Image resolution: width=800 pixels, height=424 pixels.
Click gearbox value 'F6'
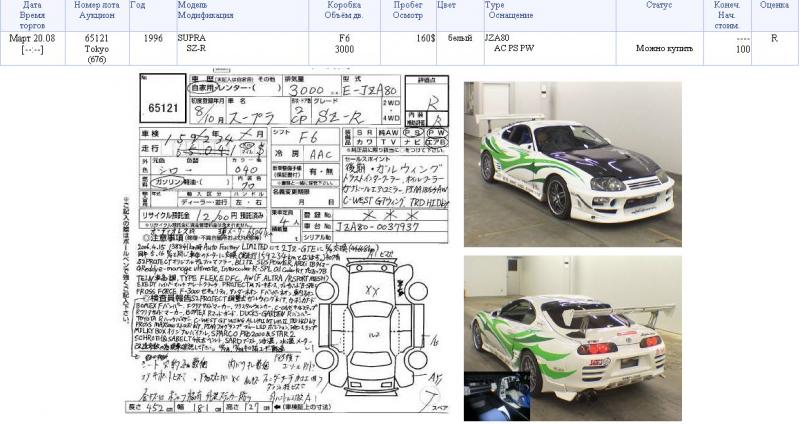[x=344, y=38]
